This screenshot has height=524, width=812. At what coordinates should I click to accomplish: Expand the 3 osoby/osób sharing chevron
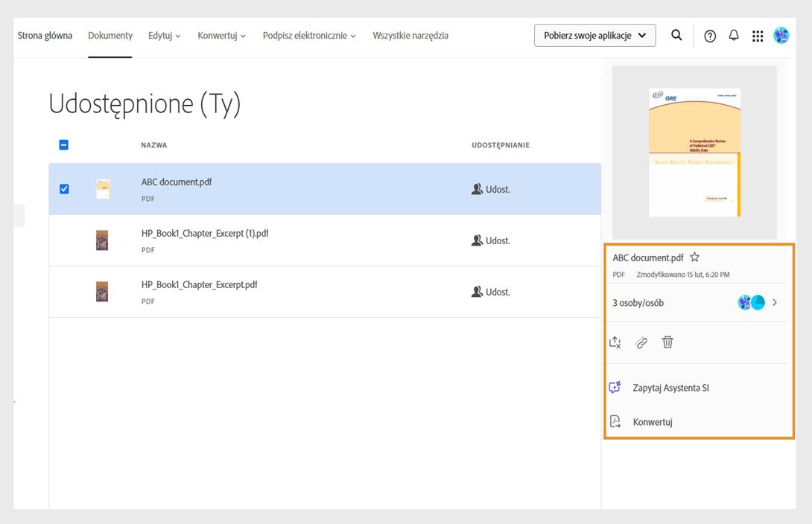(x=775, y=303)
